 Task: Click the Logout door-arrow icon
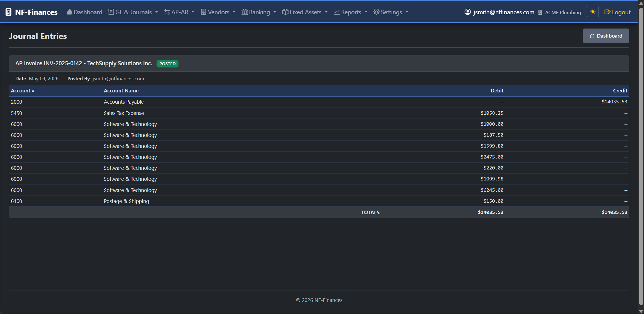608,12
